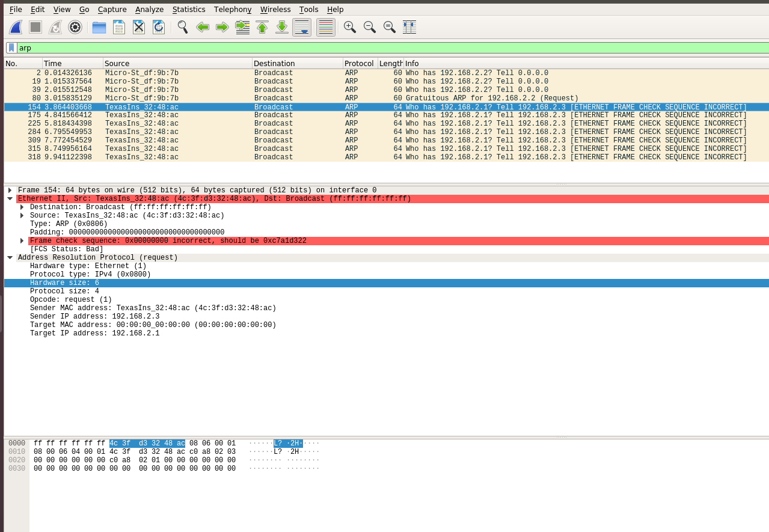Select packet 318 in the list
This screenshot has height=532, width=769.
tap(387, 157)
